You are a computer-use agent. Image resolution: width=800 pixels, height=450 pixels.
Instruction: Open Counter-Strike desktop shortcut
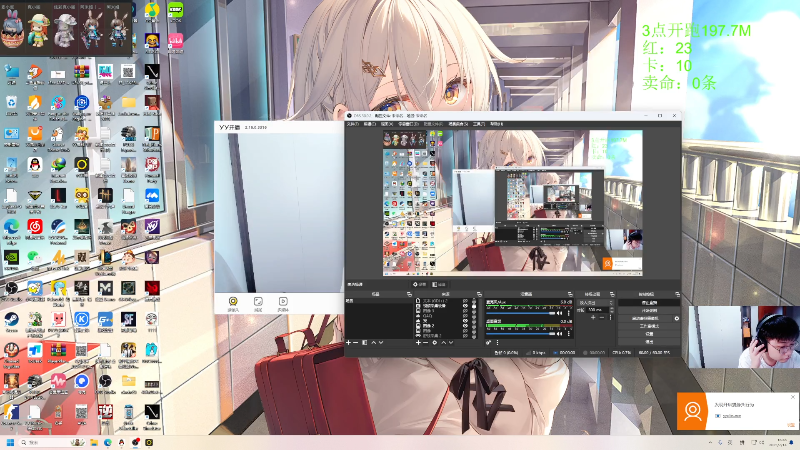[11, 413]
